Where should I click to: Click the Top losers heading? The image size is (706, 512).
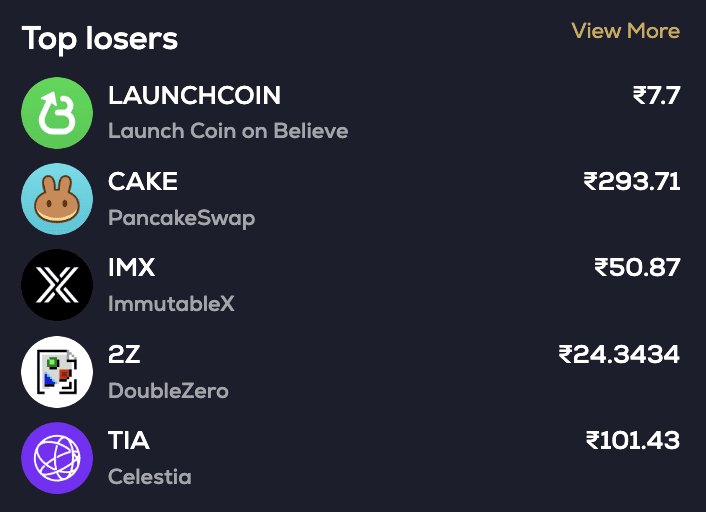pyautogui.click(x=100, y=39)
